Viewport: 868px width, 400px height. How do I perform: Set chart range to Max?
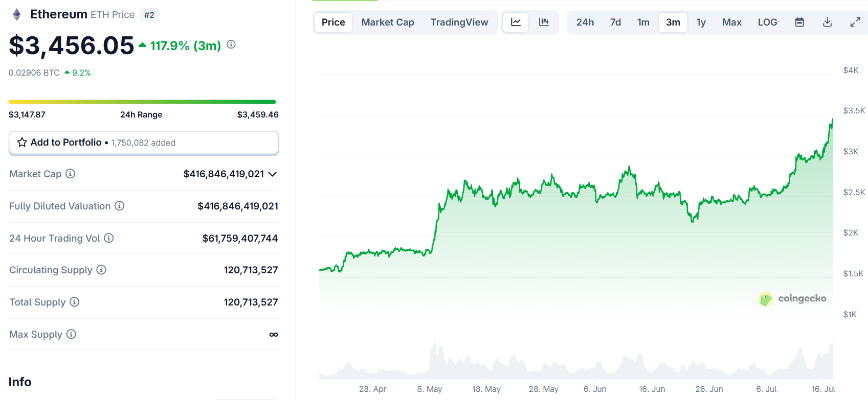coord(732,22)
